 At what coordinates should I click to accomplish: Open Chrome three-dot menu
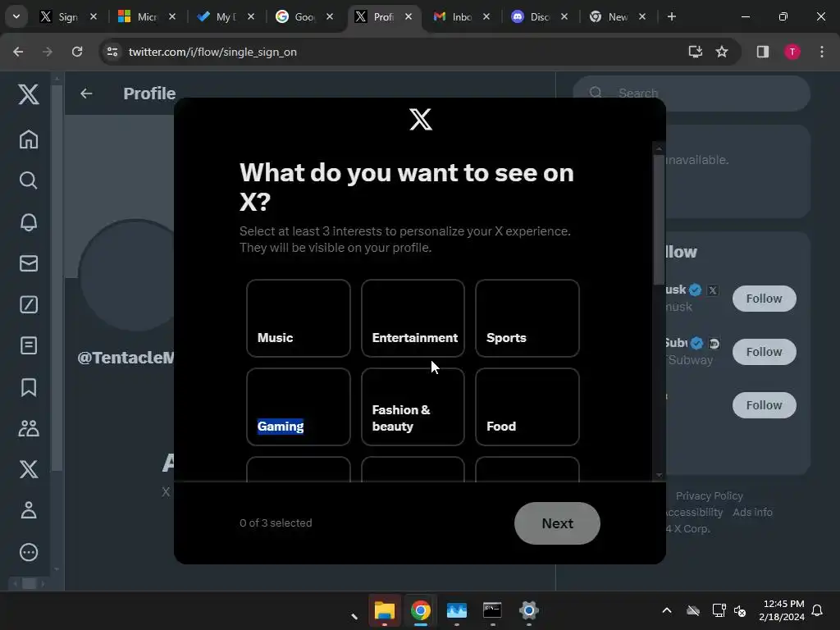821,52
